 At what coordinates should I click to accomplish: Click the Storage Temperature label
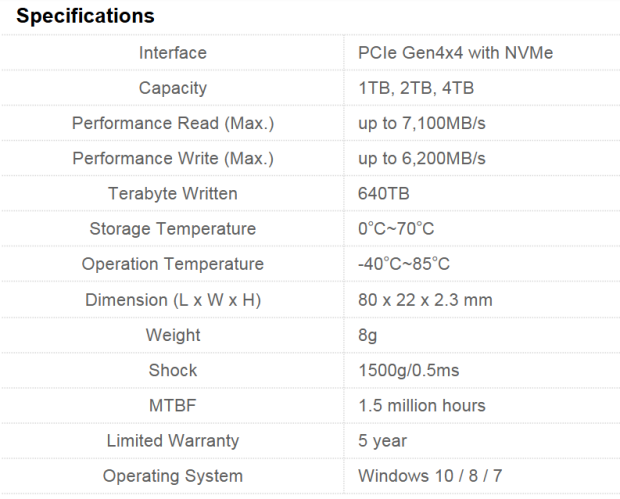pos(173,229)
